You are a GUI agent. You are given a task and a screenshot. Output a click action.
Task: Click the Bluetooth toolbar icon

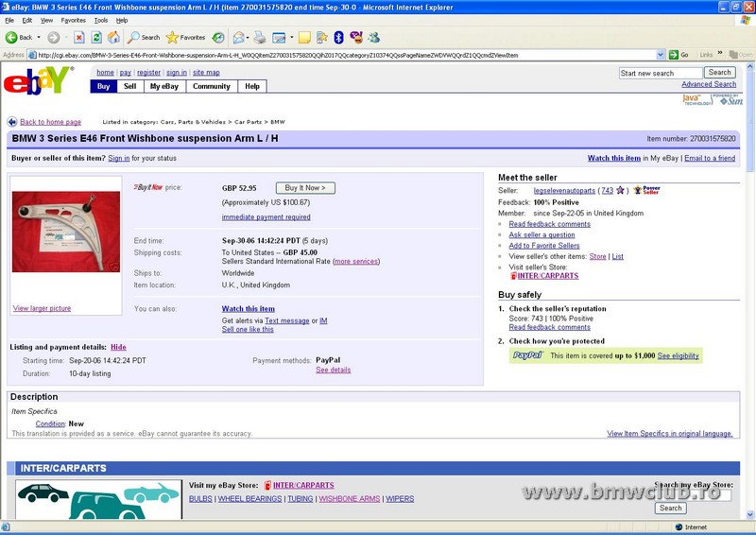coord(339,37)
